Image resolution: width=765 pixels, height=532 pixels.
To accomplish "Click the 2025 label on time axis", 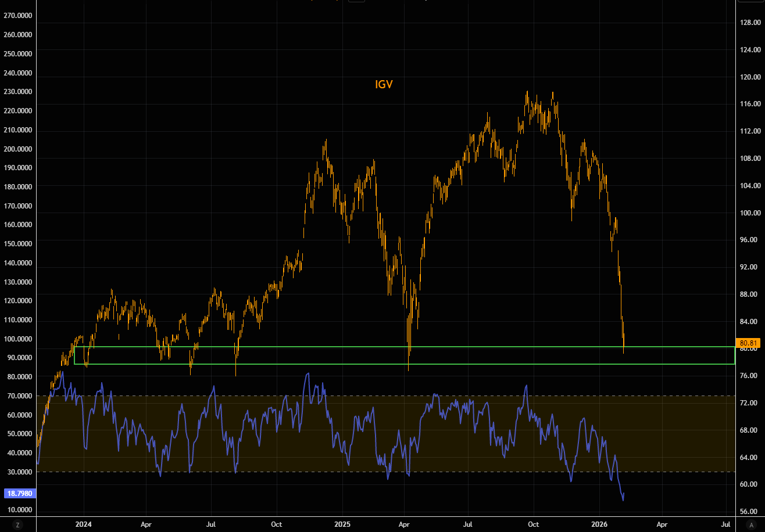I will click(x=341, y=524).
